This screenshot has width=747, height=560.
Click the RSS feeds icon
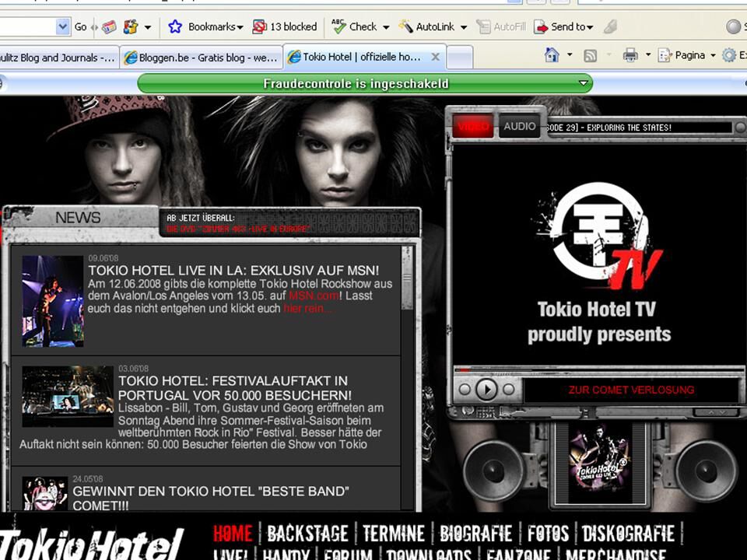[591, 56]
